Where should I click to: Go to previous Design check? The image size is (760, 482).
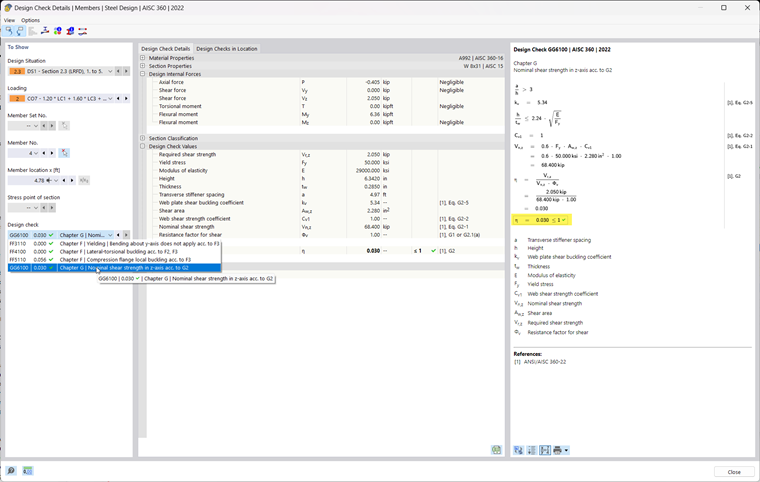(118, 235)
